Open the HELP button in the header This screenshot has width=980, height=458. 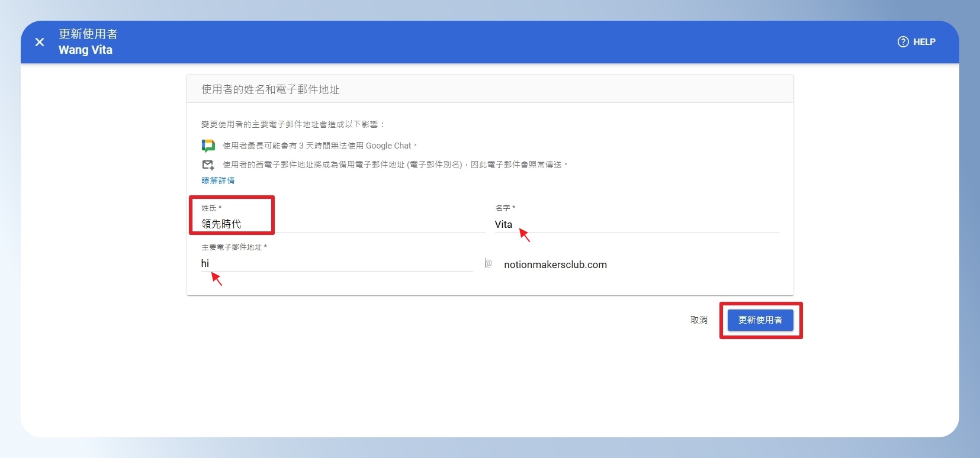click(x=917, y=42)
